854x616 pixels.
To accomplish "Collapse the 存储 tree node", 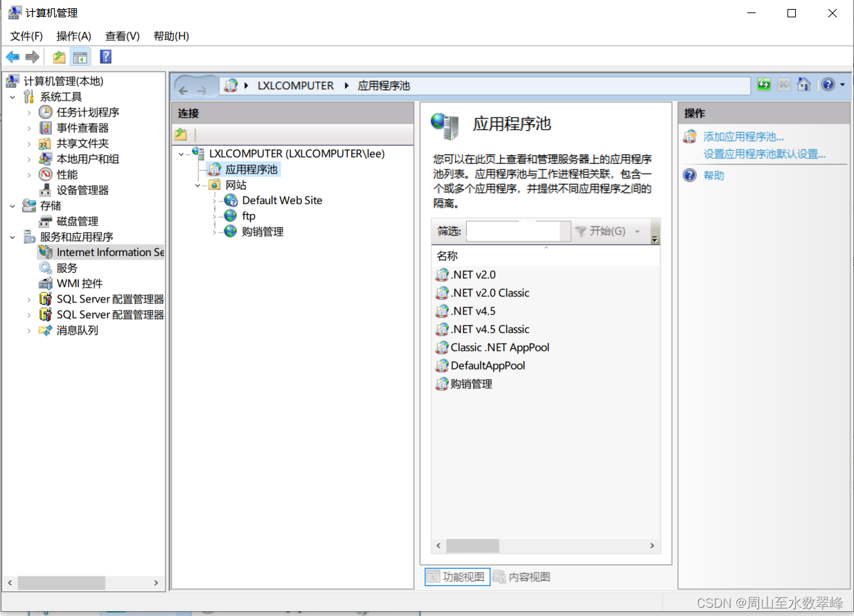I will click(12, 206).
